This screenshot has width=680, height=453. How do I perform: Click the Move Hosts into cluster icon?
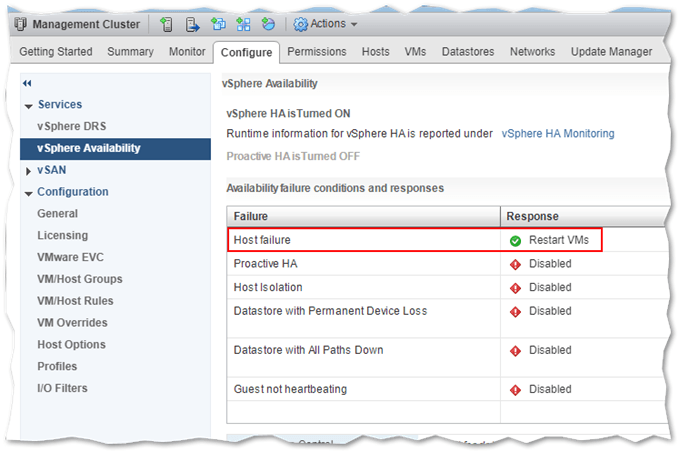pyautogui.click(x=192, y=24)
